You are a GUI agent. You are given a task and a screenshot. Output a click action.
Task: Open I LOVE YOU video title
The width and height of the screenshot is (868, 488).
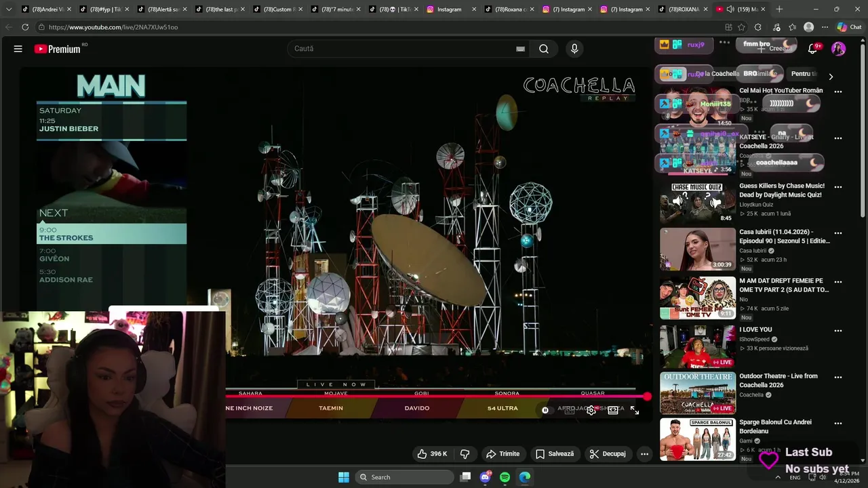(x=755, y=330)
